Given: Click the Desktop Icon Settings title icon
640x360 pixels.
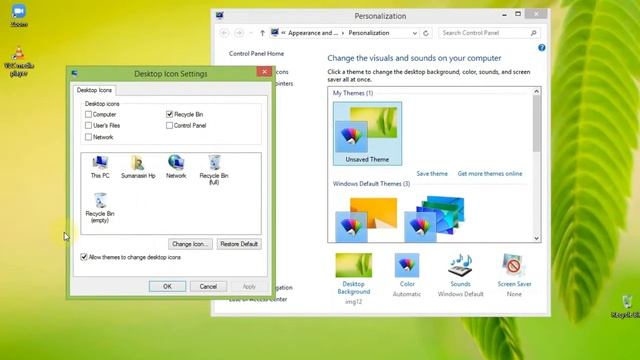Looking at the screenshot, I should pyautogui.click(x=74, y=73).
